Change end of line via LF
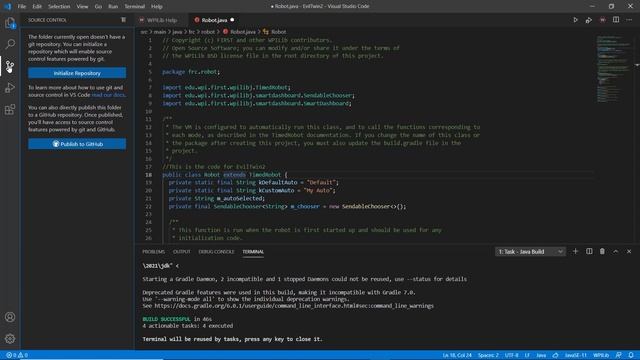 click(x=527, y=355)
